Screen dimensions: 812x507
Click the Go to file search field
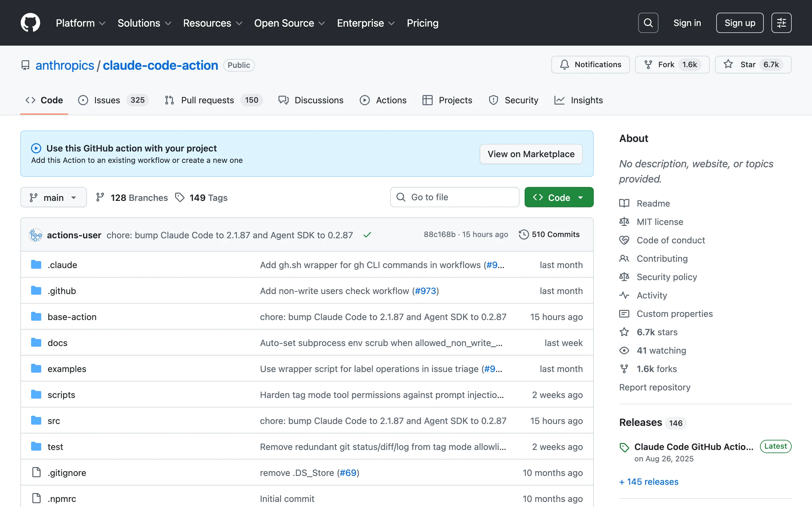pos(455,197)
